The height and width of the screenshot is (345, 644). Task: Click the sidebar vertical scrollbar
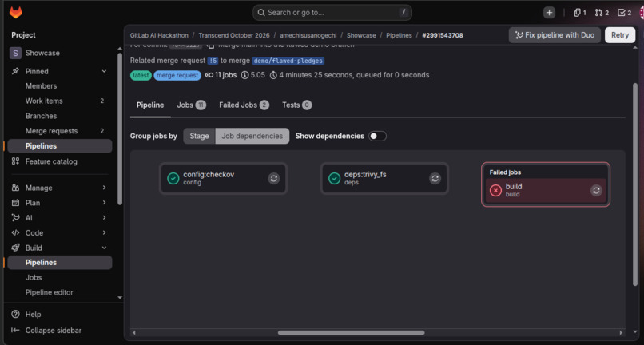pyautogui.click(x=120, y=129)
